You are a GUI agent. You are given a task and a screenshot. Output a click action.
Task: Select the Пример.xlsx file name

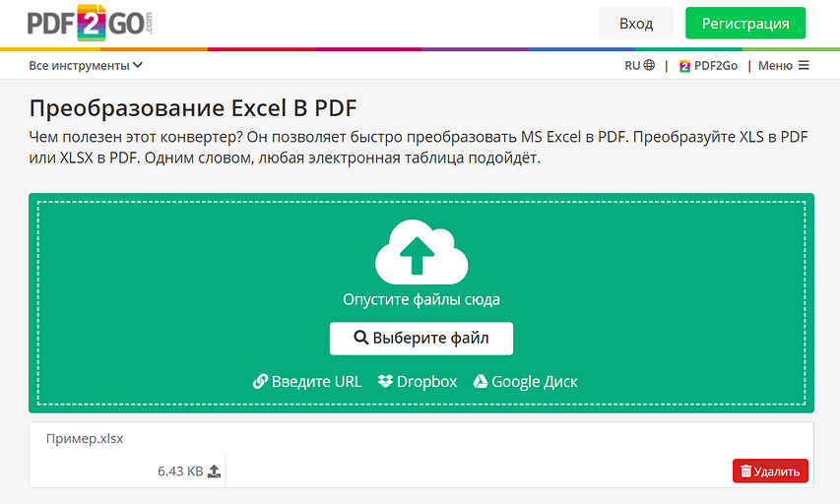point(85,439)
